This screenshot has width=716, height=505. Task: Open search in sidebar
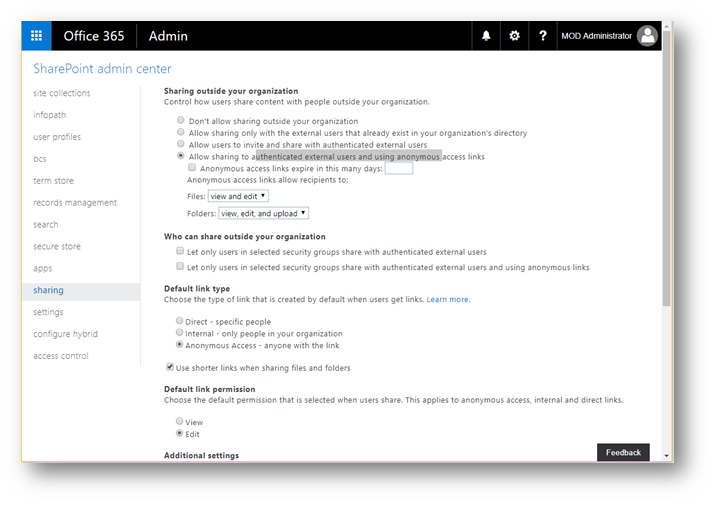[x=46, y=225]
